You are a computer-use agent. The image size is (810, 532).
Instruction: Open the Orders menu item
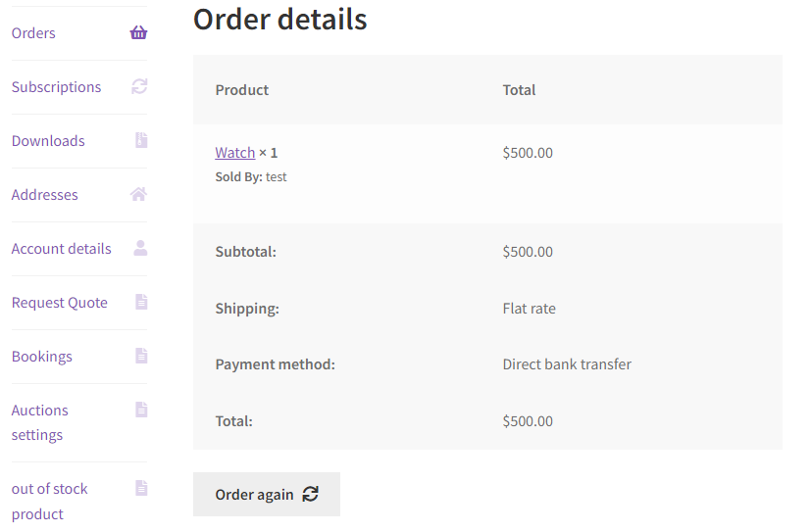pos(33,33)
